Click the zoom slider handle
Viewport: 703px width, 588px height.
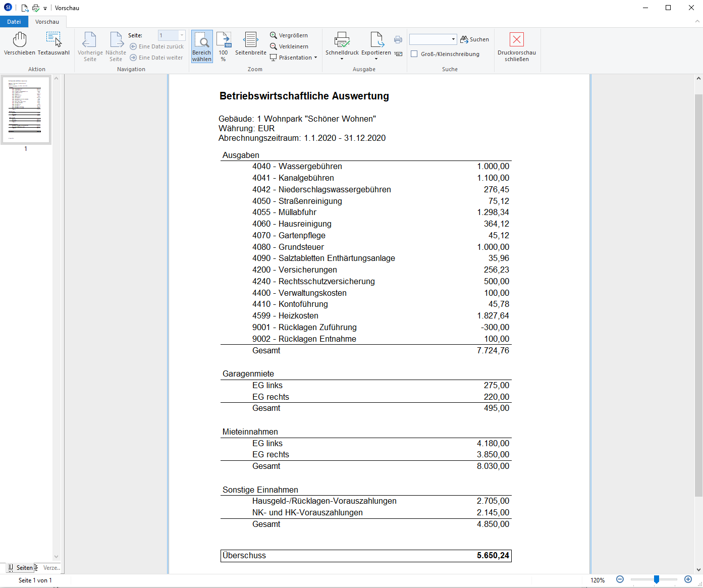656,579
